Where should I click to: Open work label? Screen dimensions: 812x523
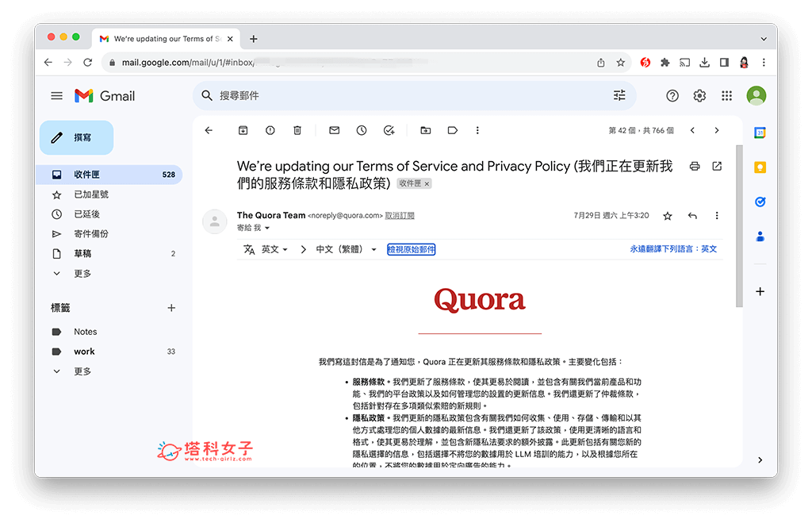coord(109,352)
